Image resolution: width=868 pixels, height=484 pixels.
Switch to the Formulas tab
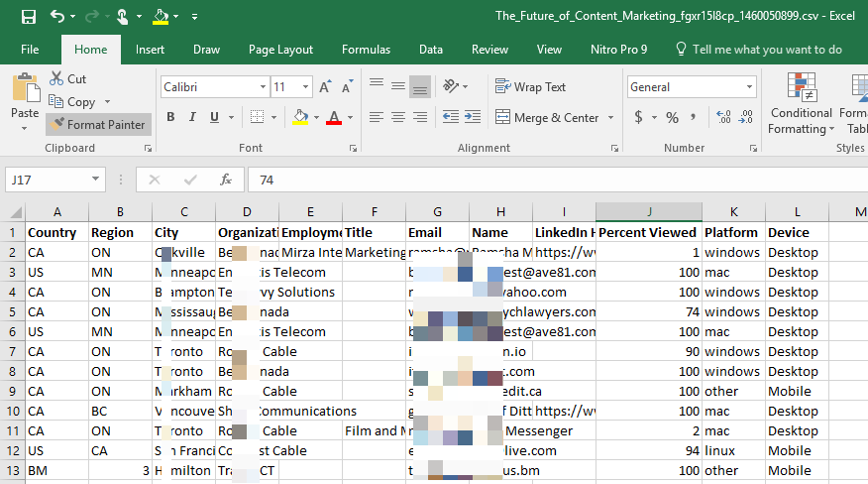click(x=366, y=50)
